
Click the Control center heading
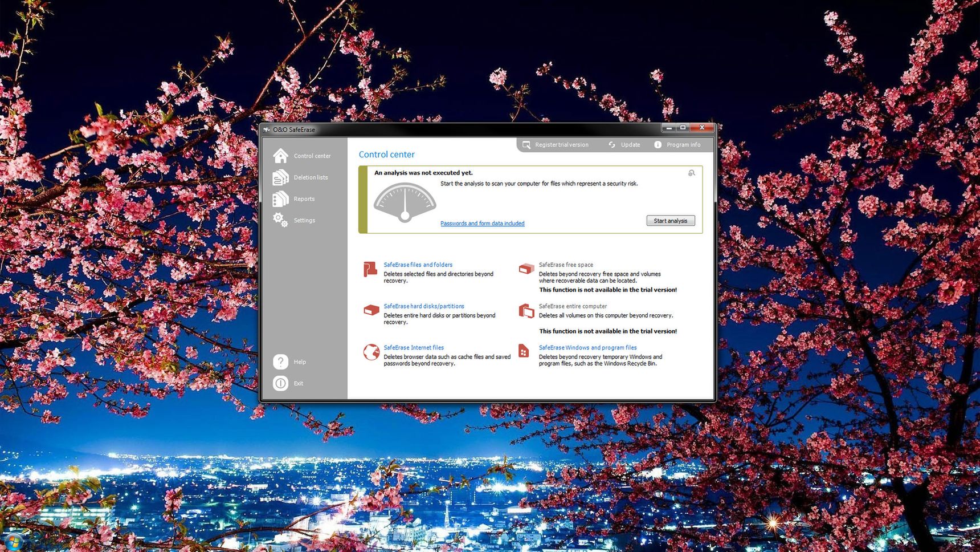coord(387,155)
